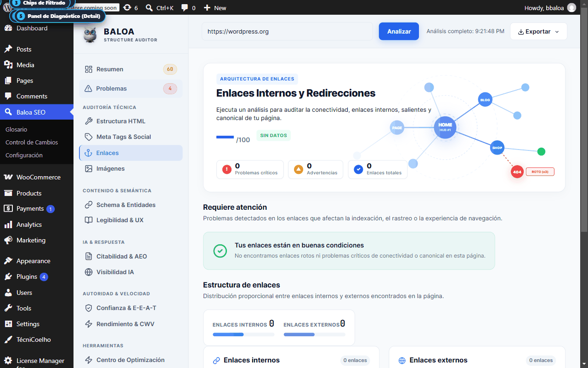Click the Visibilidad IA globe icon
The image size is (588, 368).
(x=89, y=272)
